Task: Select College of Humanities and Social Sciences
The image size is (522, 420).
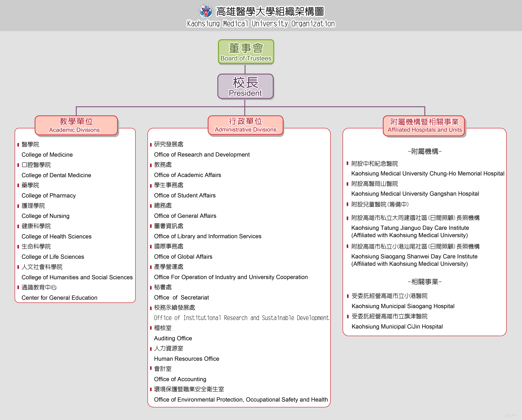Action: [77, 277]
